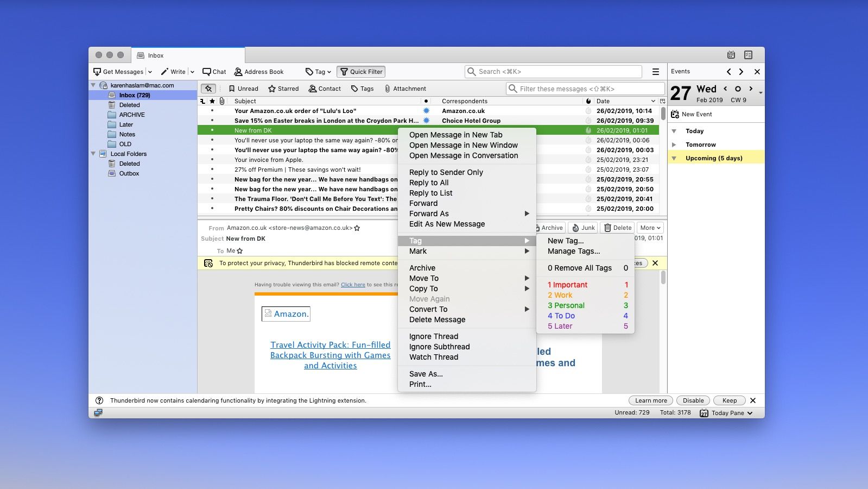Open the Tasks tab icon
This screenshot has height=489, width=868.
tap(749, 55)
